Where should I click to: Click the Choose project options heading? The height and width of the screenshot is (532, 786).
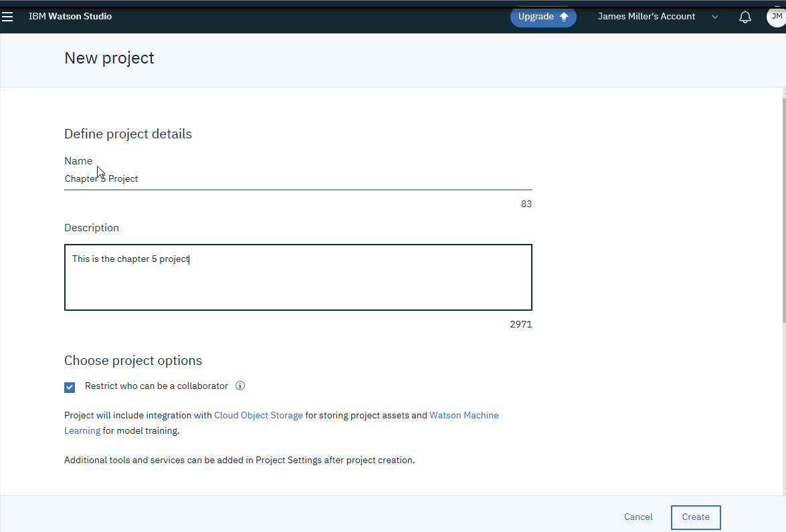133,361
